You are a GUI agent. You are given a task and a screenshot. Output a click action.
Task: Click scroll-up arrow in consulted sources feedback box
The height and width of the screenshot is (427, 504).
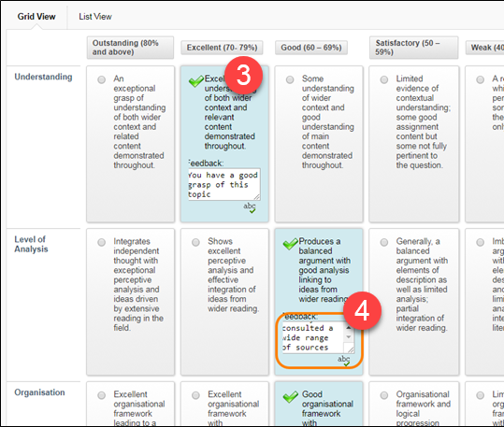[349, 327]
